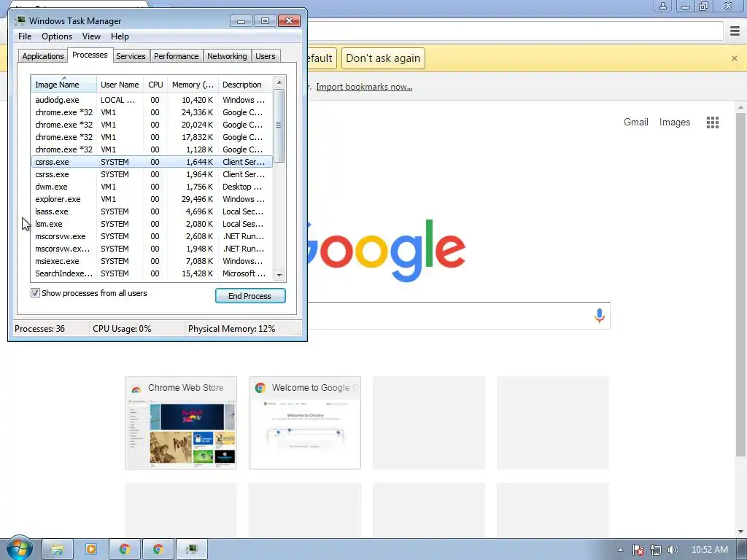Open the View menu in Task Manager

tap(91, 36)
